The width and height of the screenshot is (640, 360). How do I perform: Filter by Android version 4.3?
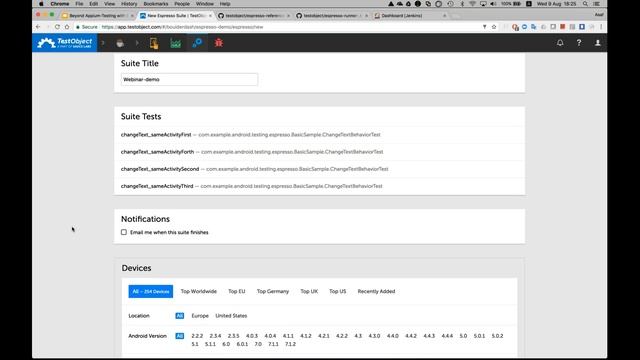358,336
